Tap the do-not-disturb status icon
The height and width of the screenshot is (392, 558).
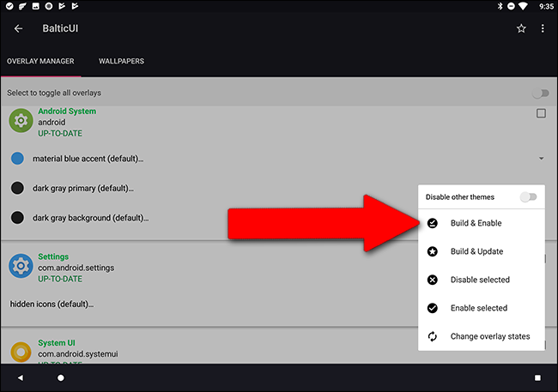point(511,6)
